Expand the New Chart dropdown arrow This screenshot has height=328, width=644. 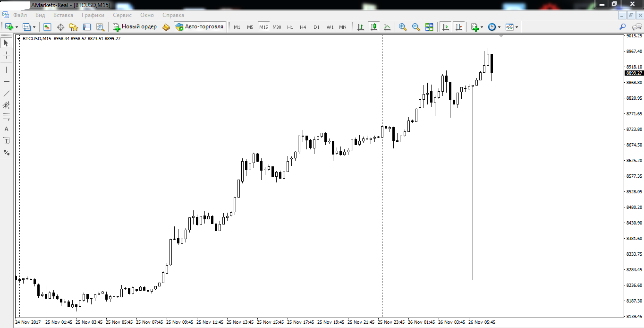(17, 27)
